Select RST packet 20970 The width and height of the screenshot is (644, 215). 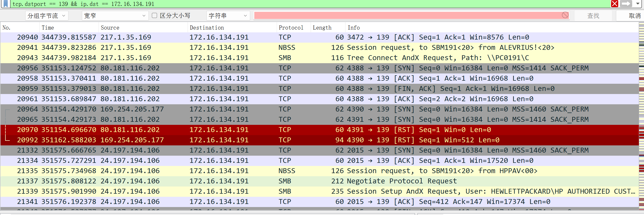pyautogui.click(x=319, y=130)
